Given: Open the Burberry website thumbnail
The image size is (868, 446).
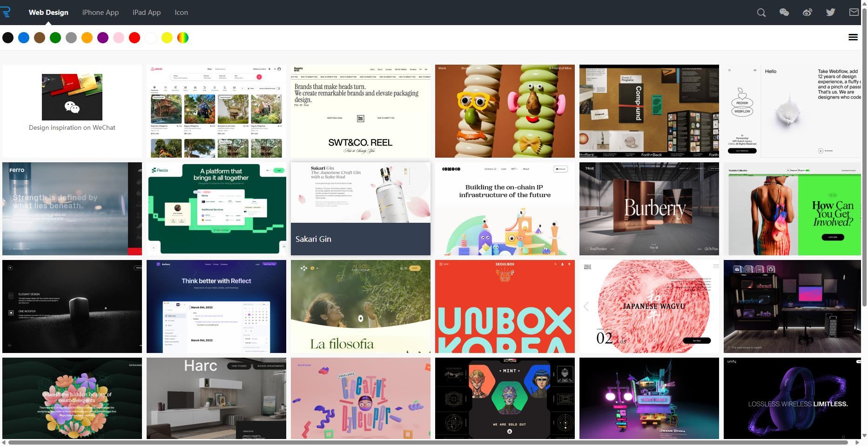Looking at the screenshot, I should point(649,208).
